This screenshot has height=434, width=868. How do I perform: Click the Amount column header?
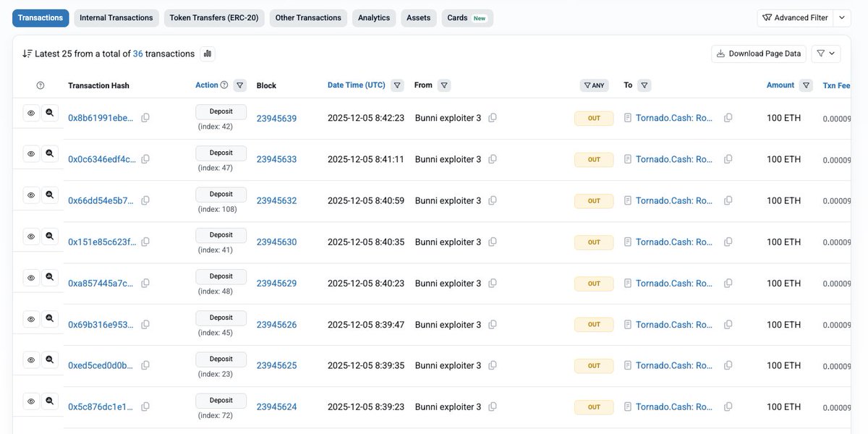pyautogui.click(x=780, y=85)
